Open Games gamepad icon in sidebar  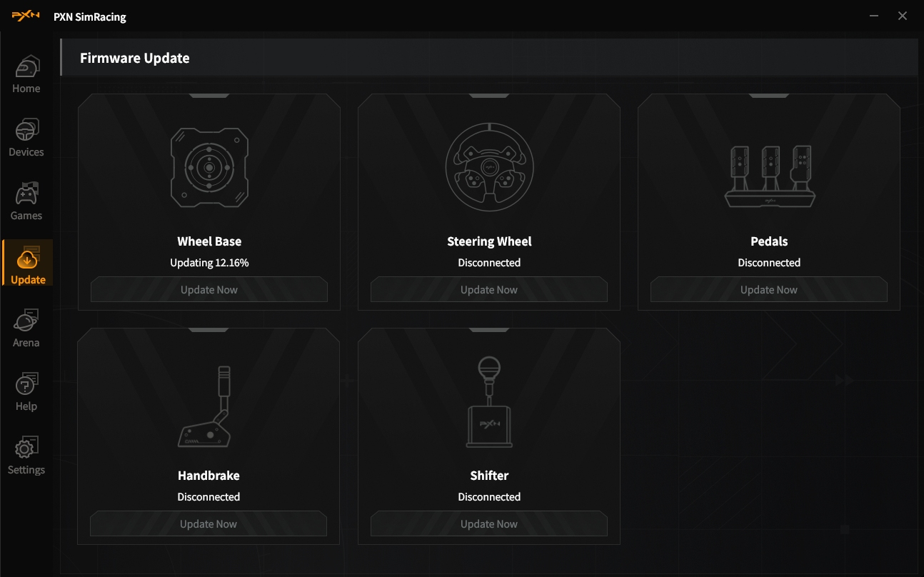tap(26, 195)
